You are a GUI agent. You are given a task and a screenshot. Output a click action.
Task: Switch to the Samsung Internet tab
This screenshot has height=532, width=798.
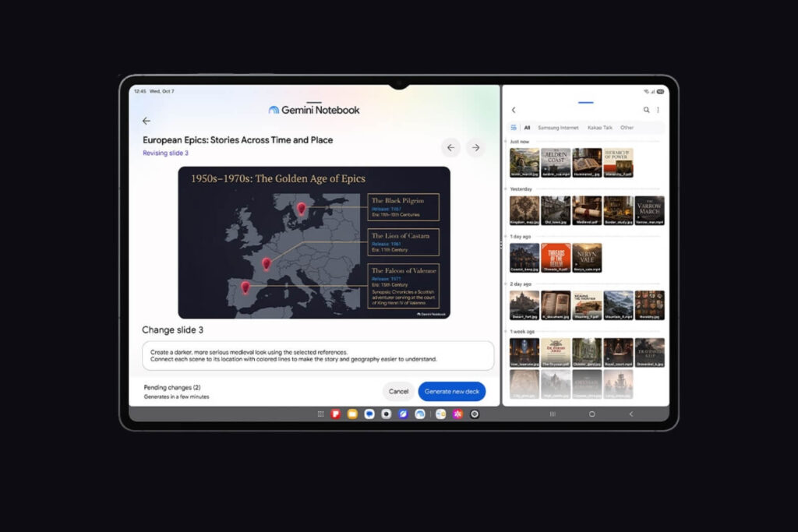pyautogui.click(x=558, y=128)
